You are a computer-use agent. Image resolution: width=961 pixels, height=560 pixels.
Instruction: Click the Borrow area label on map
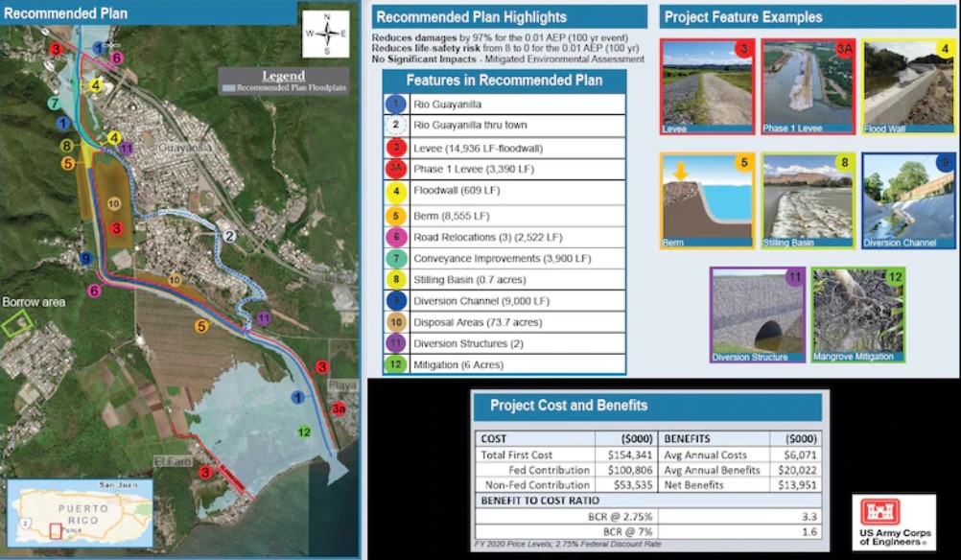34,302
